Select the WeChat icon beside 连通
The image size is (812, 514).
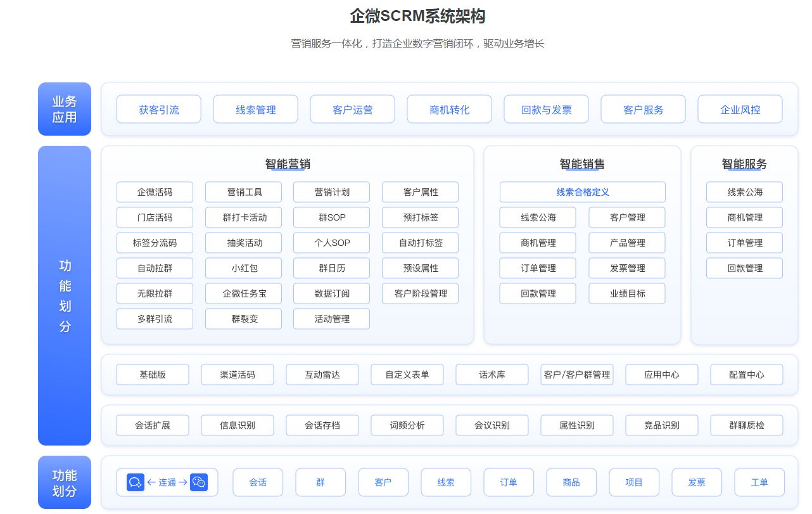coord(199,482)
